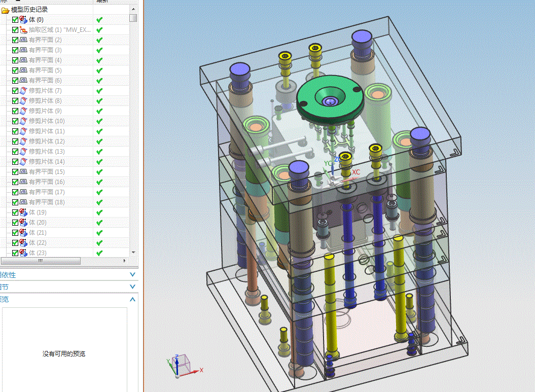The image size is (535, 392).
Task: Click the 没有可用的预览 preview area
Action: (64, 350)
